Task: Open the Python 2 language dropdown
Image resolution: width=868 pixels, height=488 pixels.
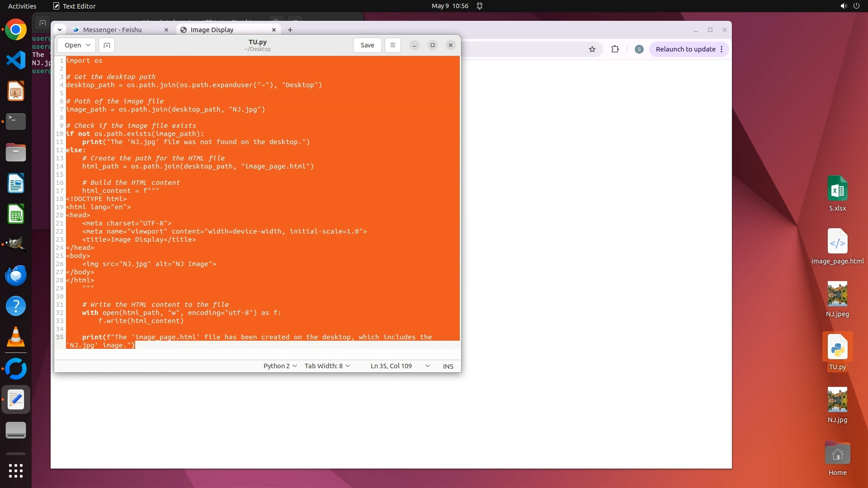Action: click(280, 366)
